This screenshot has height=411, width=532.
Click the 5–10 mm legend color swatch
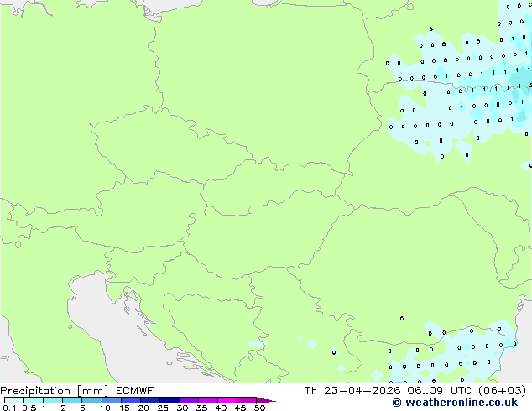pyautogui.click(x=91, y=400)
